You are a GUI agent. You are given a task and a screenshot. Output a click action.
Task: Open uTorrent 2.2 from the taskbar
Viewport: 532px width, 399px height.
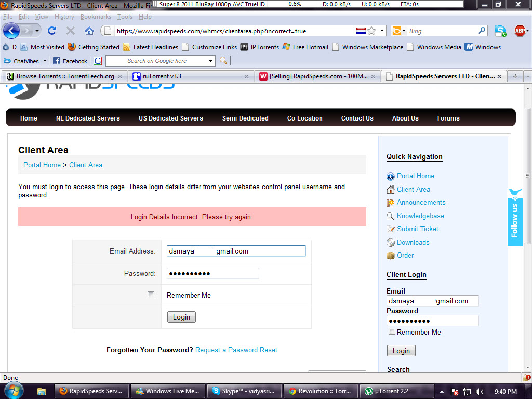pos(396,391)
